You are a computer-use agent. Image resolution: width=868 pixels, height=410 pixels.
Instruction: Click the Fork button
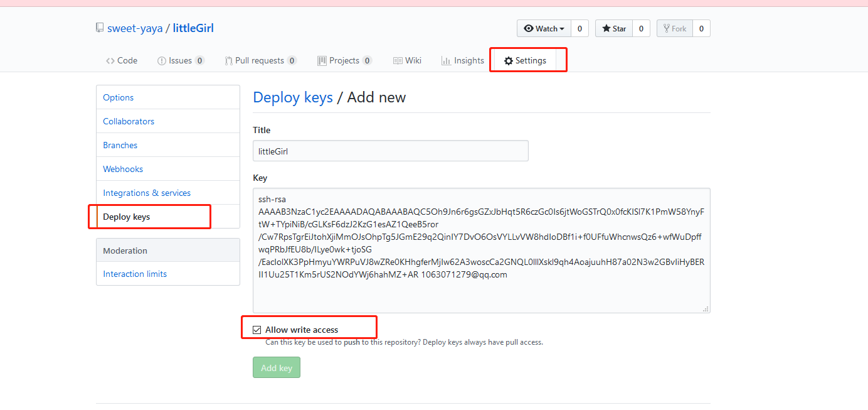click(674, 28)
